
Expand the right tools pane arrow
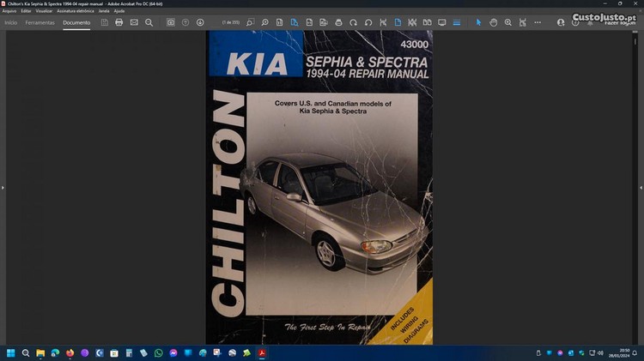pyautogui.click(x=640, y=187)
